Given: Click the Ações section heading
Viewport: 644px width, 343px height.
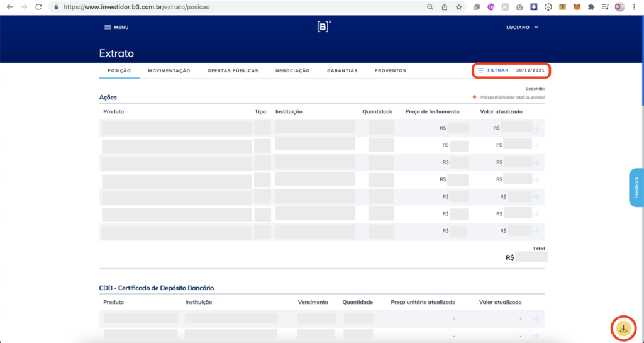Looking at the screenshot, I should pos(108,98).
